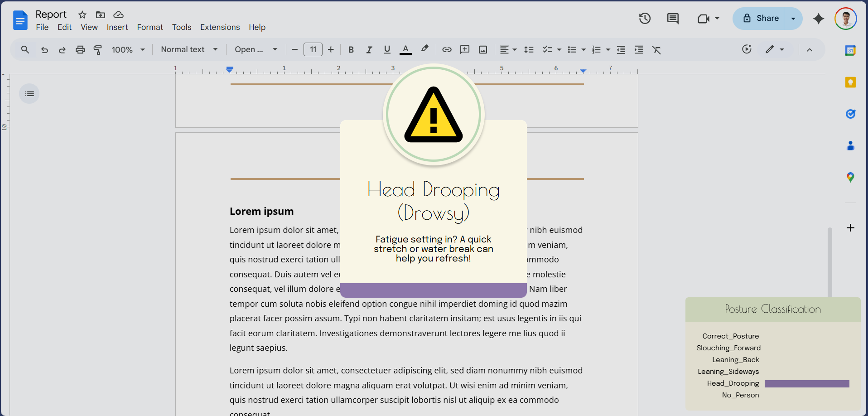Click the font size field showing 11
This screenshot has height=416, width=868.
(x=313, y=49)
